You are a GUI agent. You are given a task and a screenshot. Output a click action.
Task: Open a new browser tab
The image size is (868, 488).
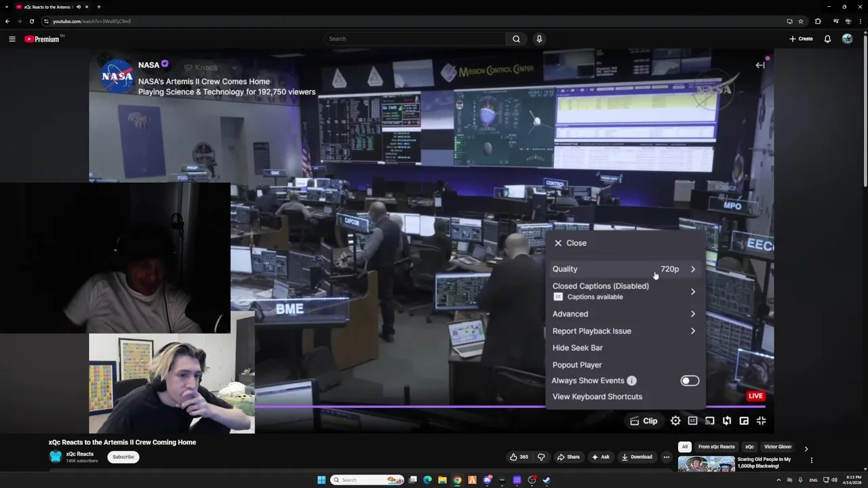pyautogui.click(x=98, y=7)
